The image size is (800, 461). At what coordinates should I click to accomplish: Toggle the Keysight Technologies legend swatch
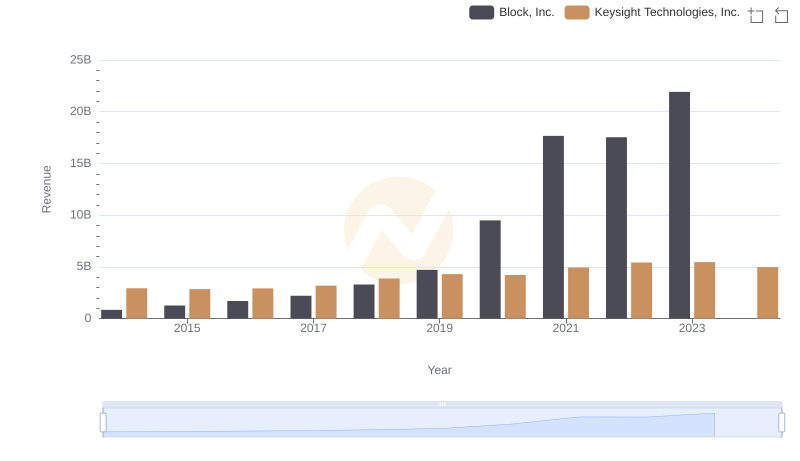pyautogui.click(x=577, y=12)
